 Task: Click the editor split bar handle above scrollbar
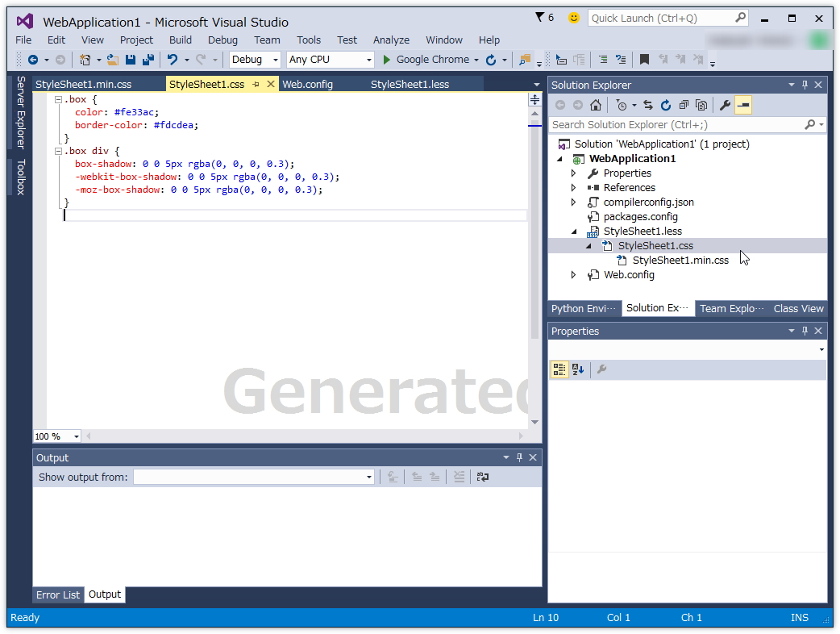point(534,100)
